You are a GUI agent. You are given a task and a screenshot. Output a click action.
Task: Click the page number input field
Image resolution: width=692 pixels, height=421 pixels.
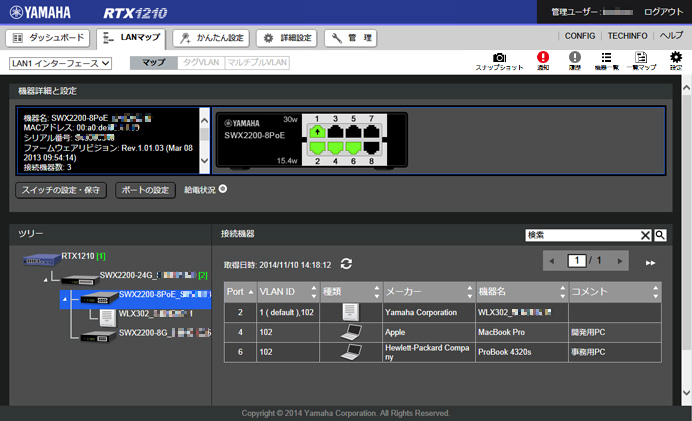point(576,260)
